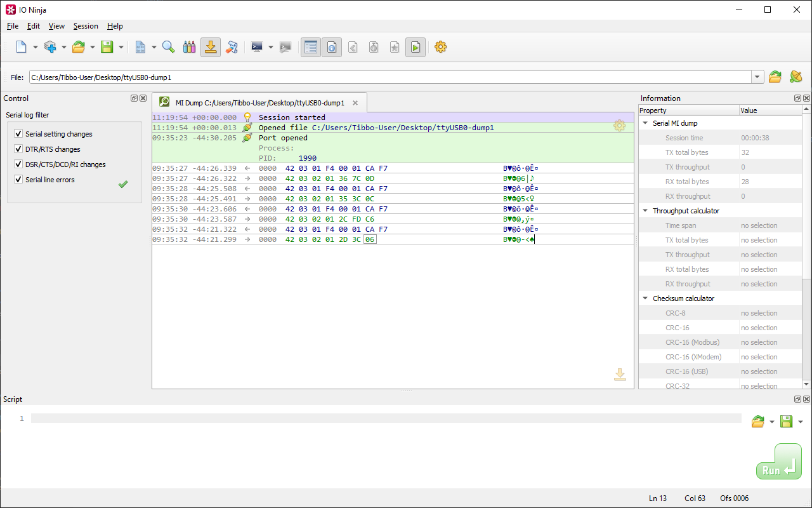Click the grayed star bookmark icon
812x508 pixels.
(395, 47)
